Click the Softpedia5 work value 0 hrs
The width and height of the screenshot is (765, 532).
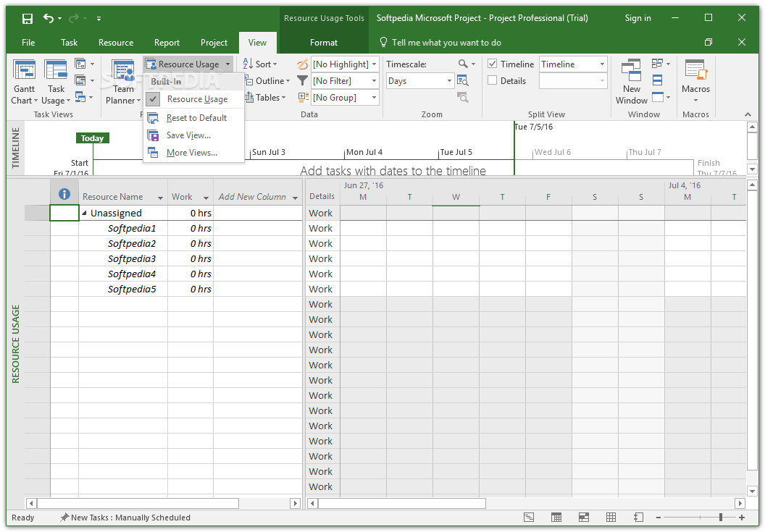(x=201, y=290)
